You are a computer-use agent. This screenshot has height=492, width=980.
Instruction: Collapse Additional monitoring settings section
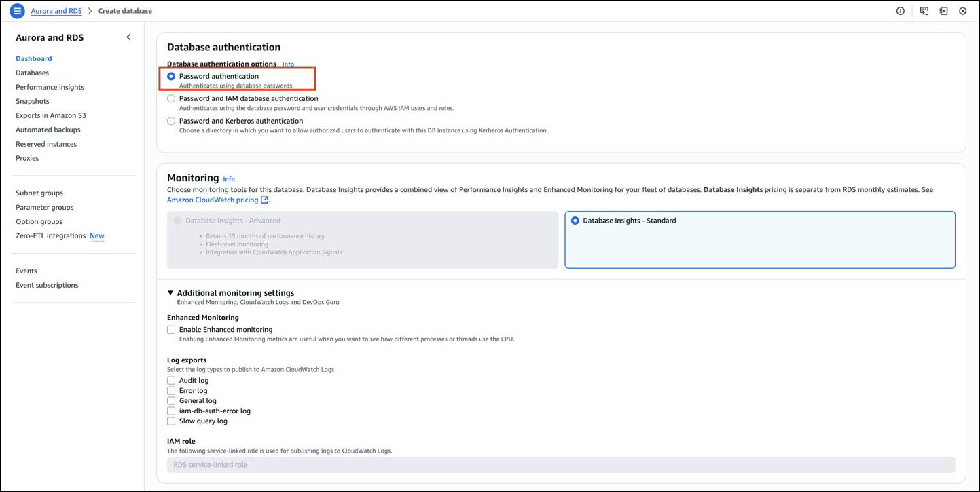(x=170, y=293)
